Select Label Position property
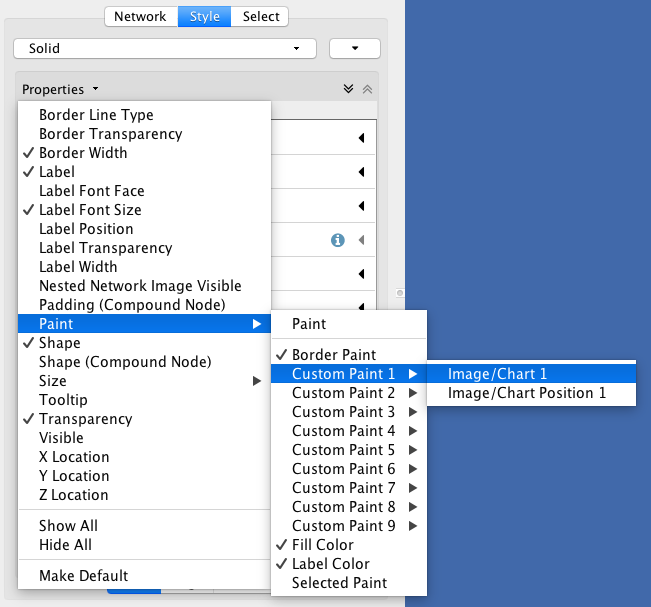 tap(86, 229)
